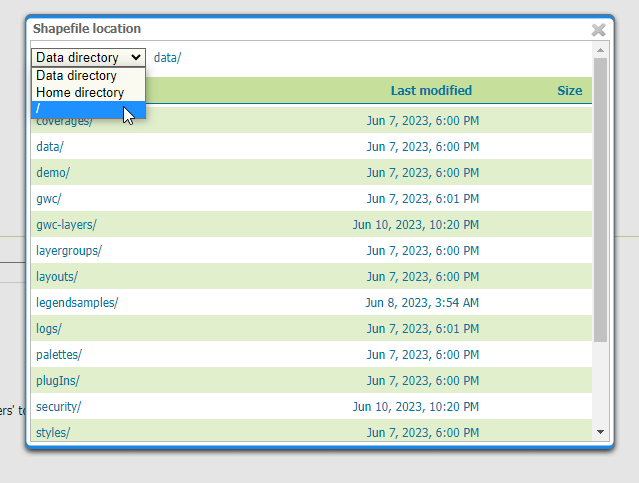The width and height of the screenshot is (639, 483).
Task: Select Home directory option in list
Action: [80, 92]
